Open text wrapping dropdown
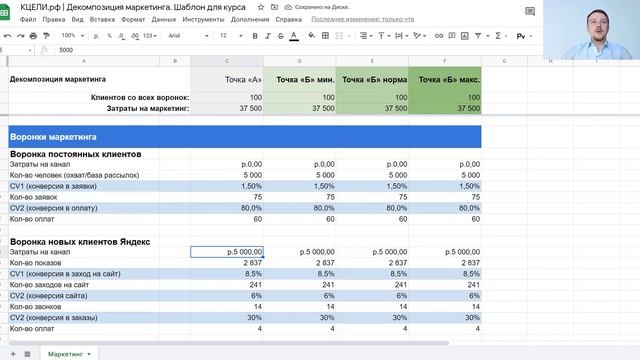Image resolution: width=640 pixels, height=360 pixels. click(402, 36)
